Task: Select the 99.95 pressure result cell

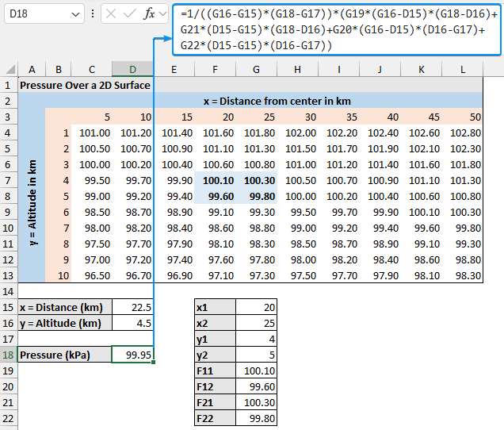Action: click(x=132, y=355)
